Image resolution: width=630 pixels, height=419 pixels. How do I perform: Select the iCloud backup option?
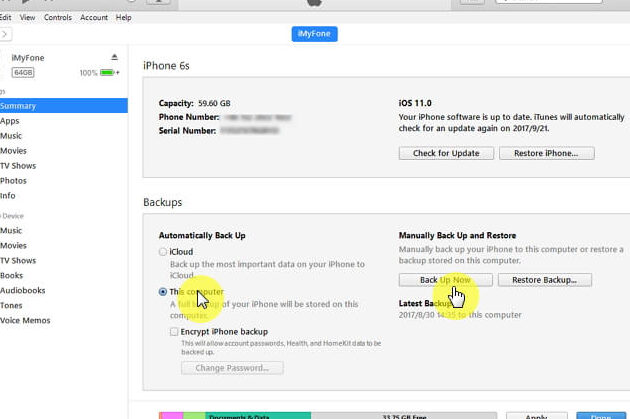(x=163, y=252)
